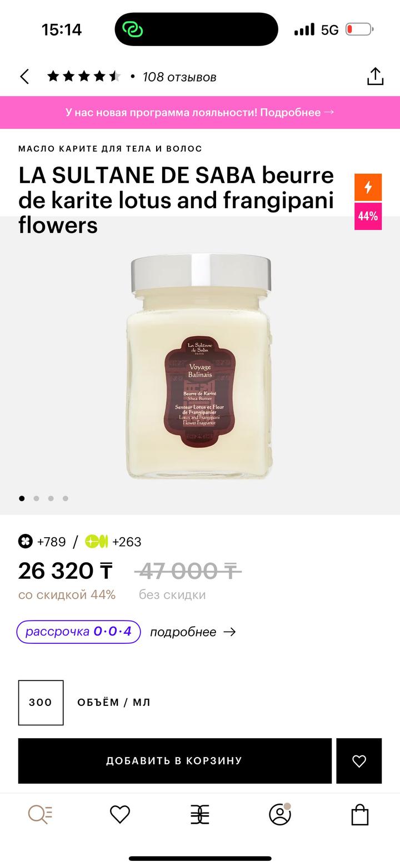This screenshot has width=400, height=868.
Task: Tap the back arrow icon
Action: 24,77
